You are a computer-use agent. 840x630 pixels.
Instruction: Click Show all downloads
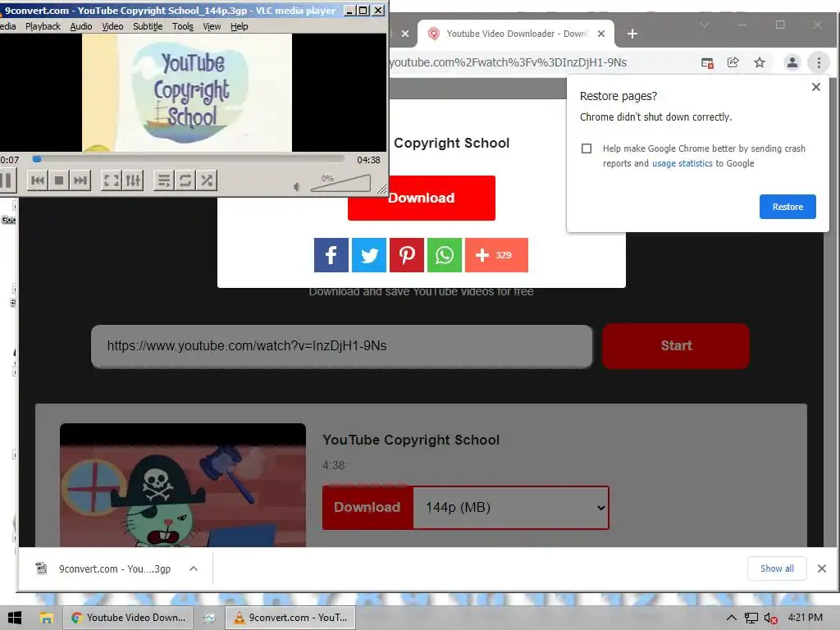pos(777,568)
